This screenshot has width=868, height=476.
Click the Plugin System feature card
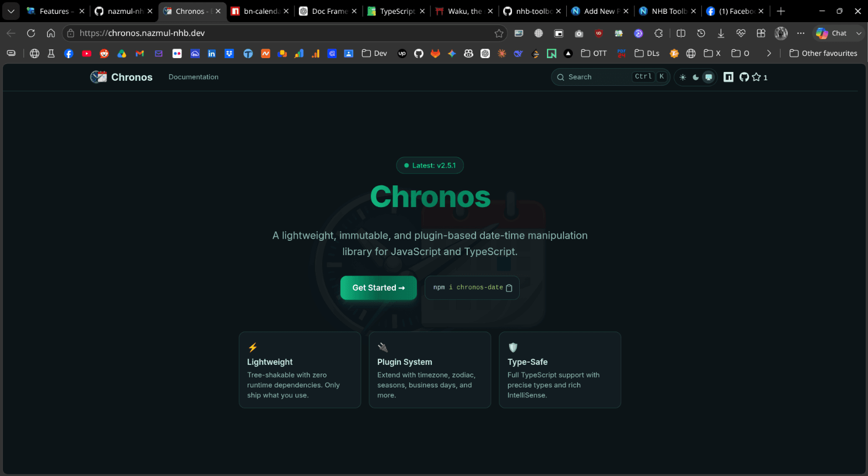430,370
